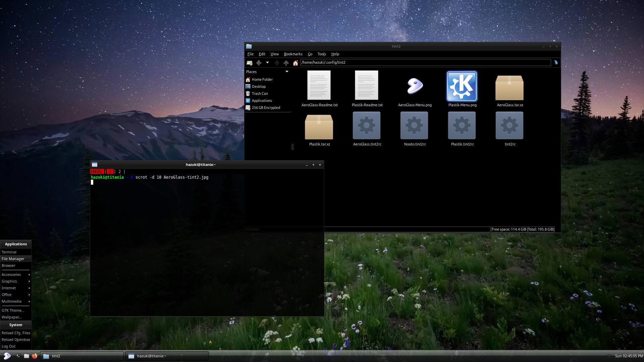Open the Go menu
Screen dimensions: 644x362
click(x=310, y=54)
